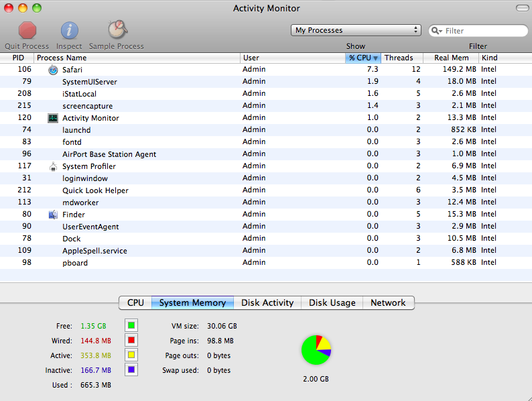
Task: Select the System Profiler icon in list
Action: 53,166
